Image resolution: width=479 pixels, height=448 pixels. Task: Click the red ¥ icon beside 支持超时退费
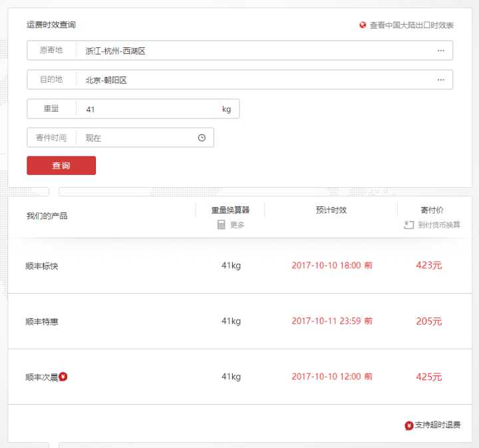408,425
